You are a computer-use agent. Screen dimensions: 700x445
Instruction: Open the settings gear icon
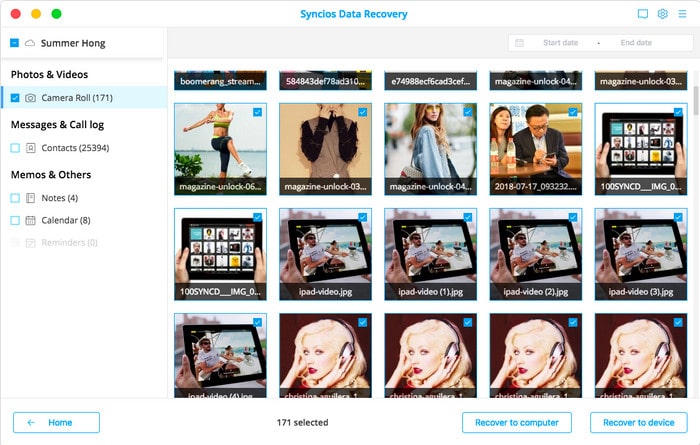pos(662,14)
